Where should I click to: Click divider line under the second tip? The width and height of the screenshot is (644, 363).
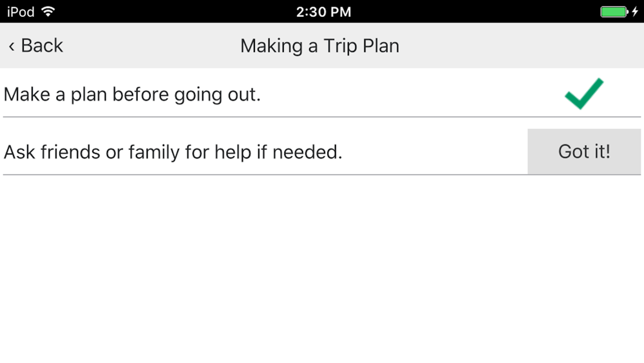tap(322, 174)
